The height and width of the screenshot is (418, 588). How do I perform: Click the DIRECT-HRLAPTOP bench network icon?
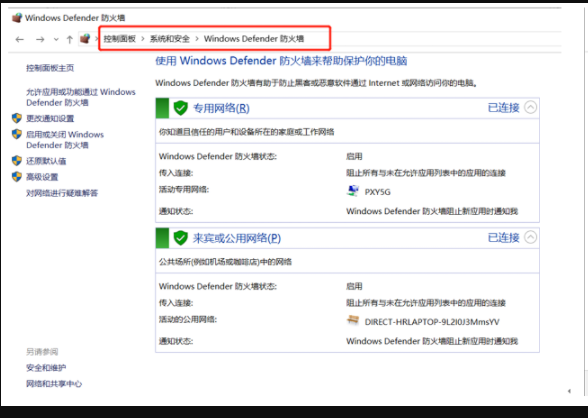coord(352,321)
